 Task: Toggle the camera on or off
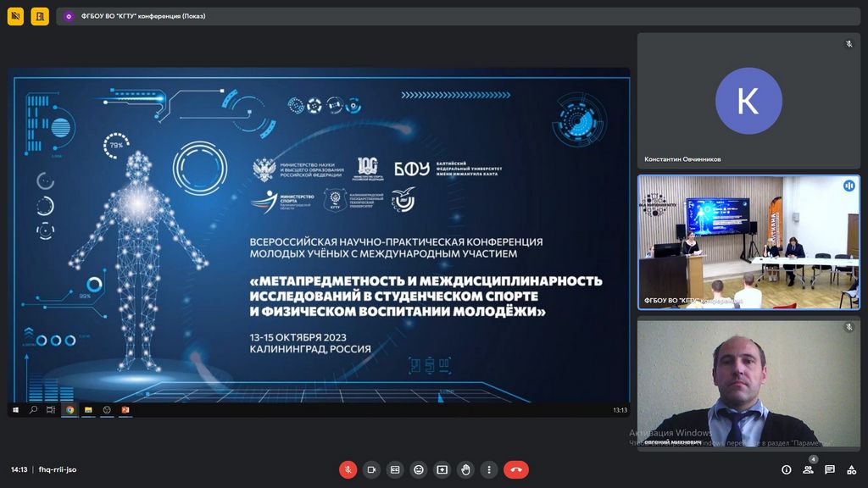(x=371, y=469)
